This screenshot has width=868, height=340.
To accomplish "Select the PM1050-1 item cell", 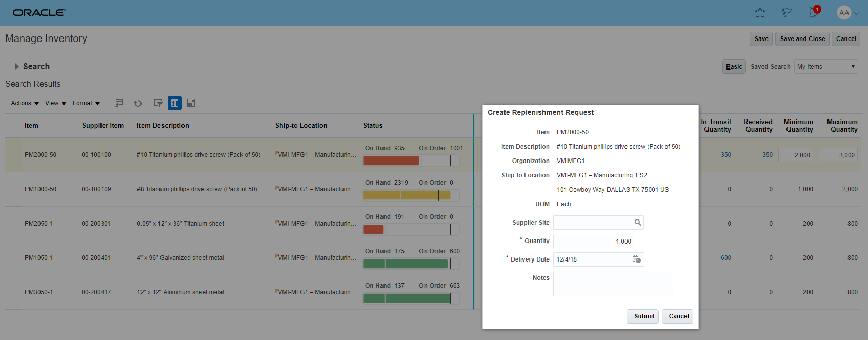I will coord(38,258).
